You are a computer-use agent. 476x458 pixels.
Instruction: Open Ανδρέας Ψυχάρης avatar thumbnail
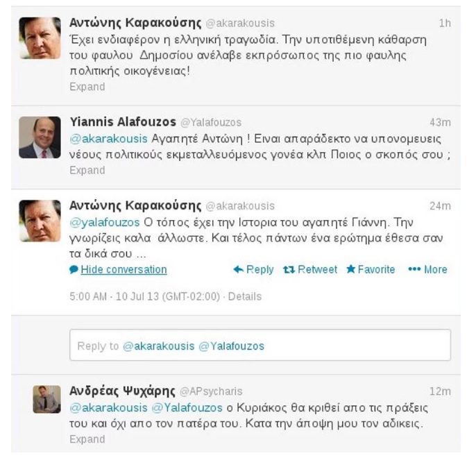46,400
